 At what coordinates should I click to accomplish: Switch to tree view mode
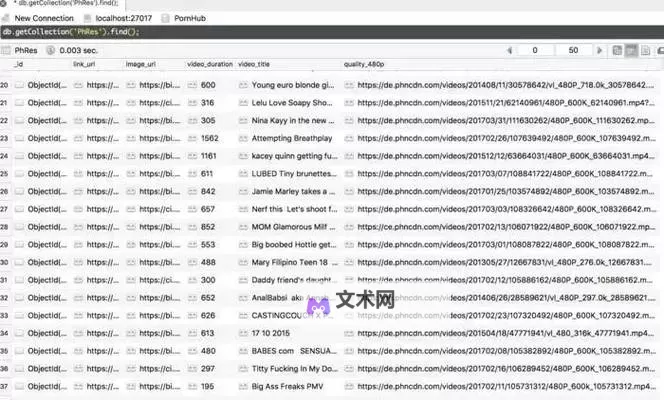tap(617, 50)
